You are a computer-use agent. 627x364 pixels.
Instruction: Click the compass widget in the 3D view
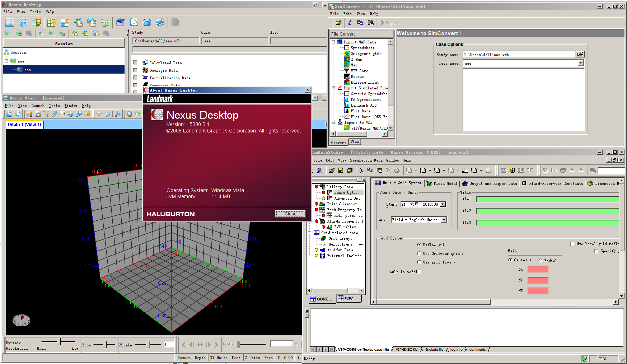coord(22,320)
